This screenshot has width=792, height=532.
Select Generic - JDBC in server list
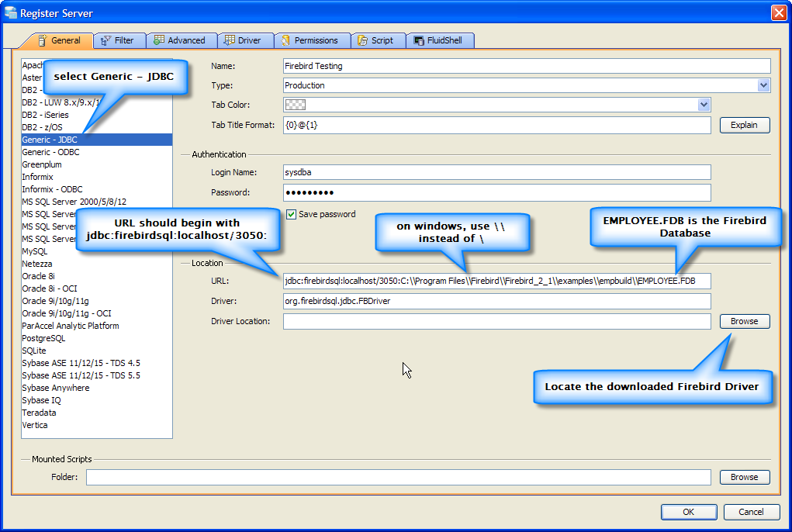click(x=97, y=140)
